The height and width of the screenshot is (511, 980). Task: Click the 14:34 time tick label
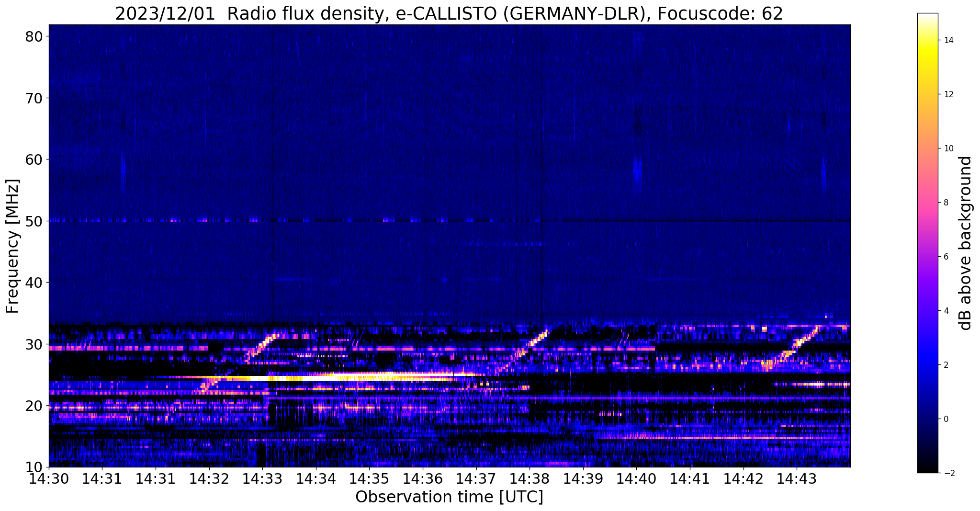316,479
